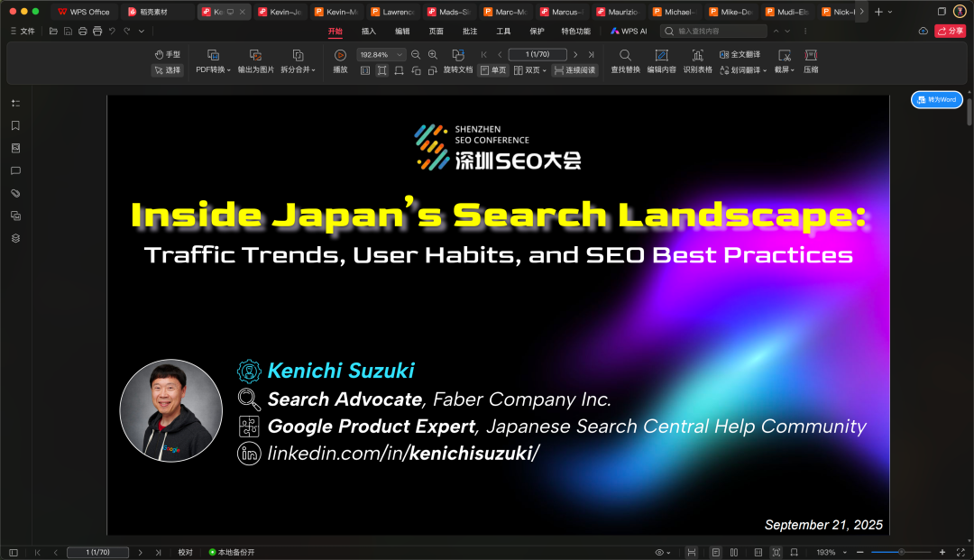Image resolution: width=974 pixels, height=560 pixels.
Task: Click the zoom out magnifier icon
Action: click(416, 55)
